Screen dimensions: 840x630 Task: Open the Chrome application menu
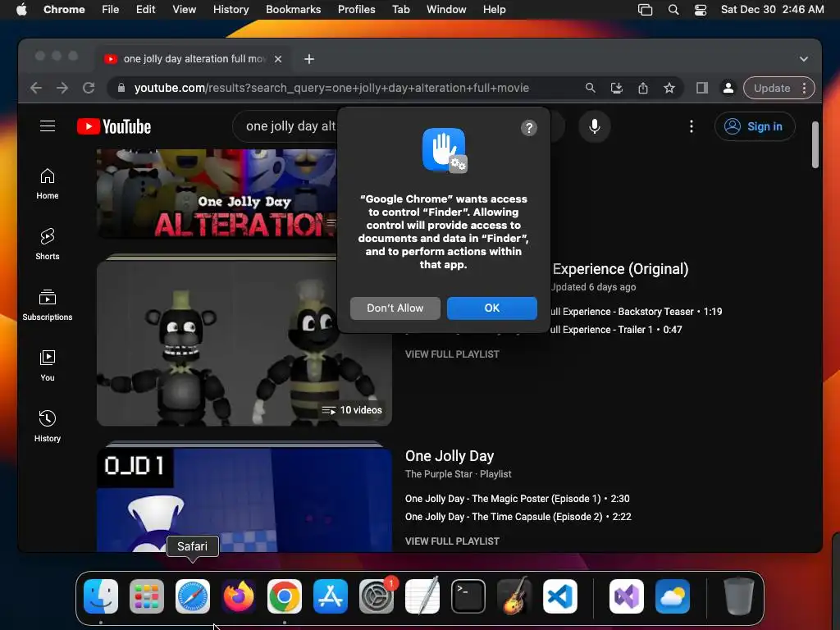coord(64,10)
